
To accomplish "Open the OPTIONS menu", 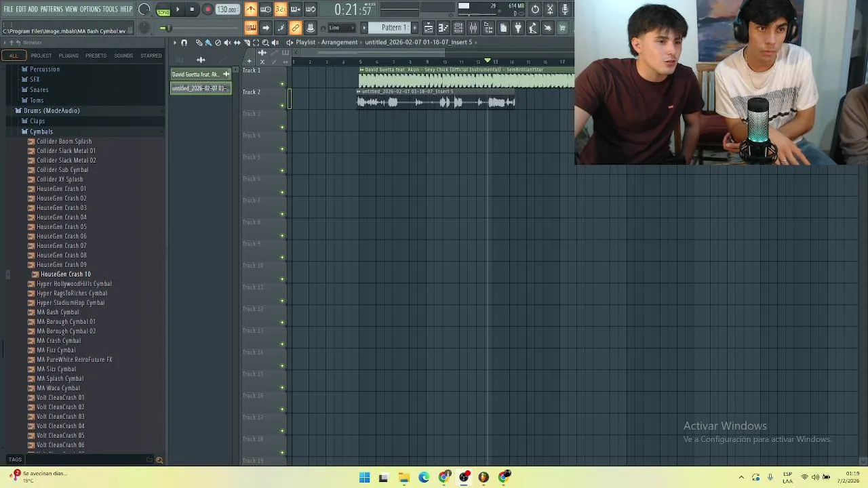I will (90, 9).
